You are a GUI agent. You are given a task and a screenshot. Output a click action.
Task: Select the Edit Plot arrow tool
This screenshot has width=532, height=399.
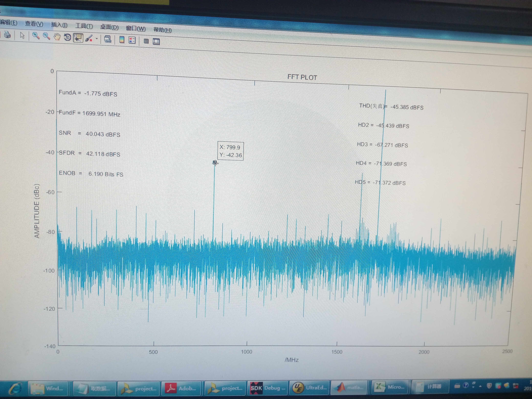[x=22, y=36]
